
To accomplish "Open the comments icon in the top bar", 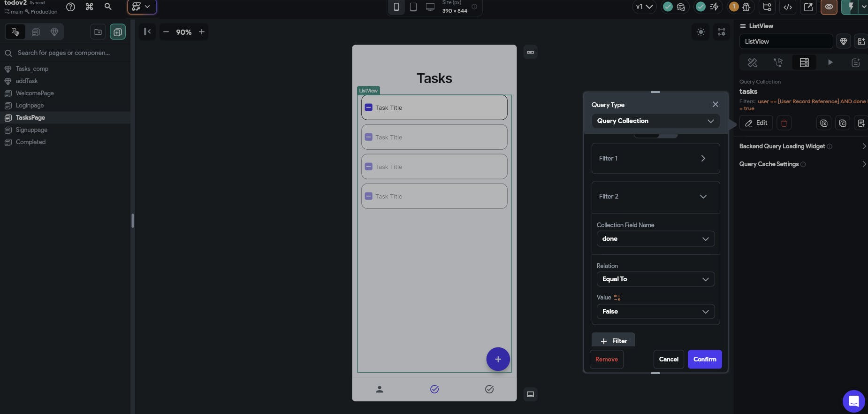I will [x=681, y=7].
